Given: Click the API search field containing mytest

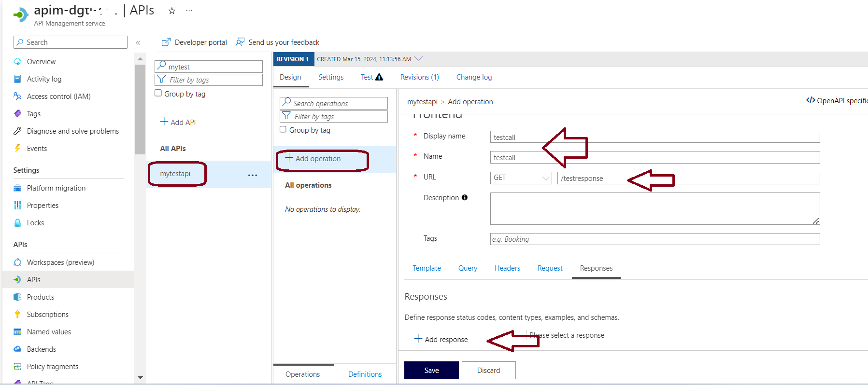Looking at the screenshot, I should (209, 67).
